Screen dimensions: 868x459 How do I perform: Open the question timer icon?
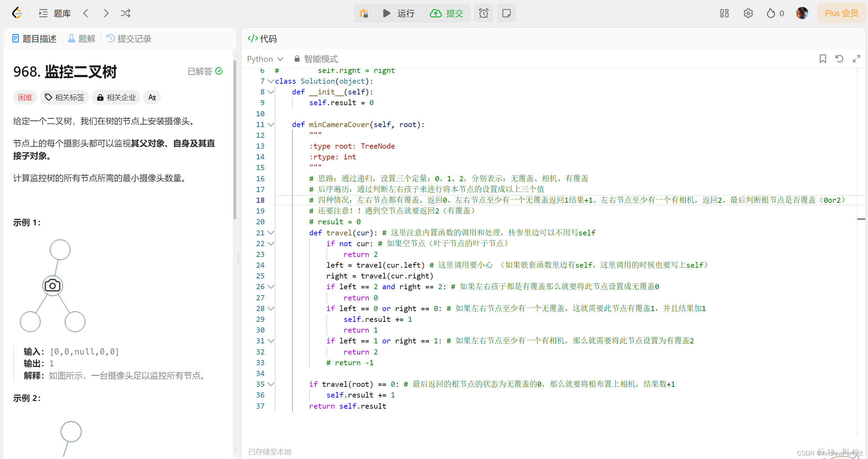(484, 13)
